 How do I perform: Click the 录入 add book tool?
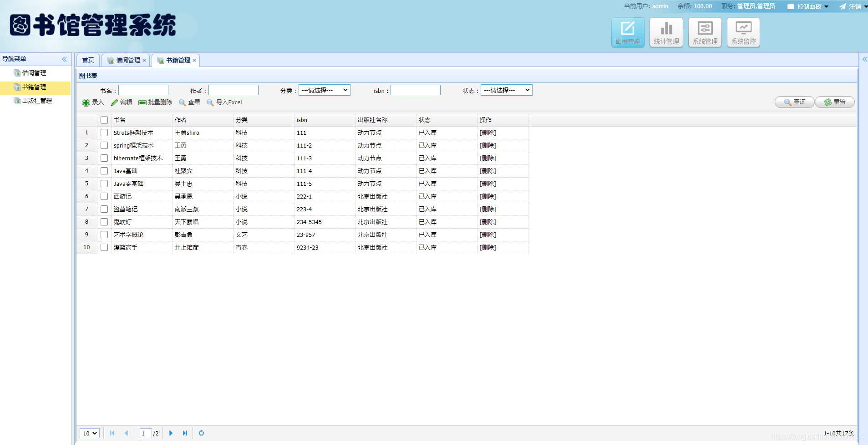click(93, 102)
